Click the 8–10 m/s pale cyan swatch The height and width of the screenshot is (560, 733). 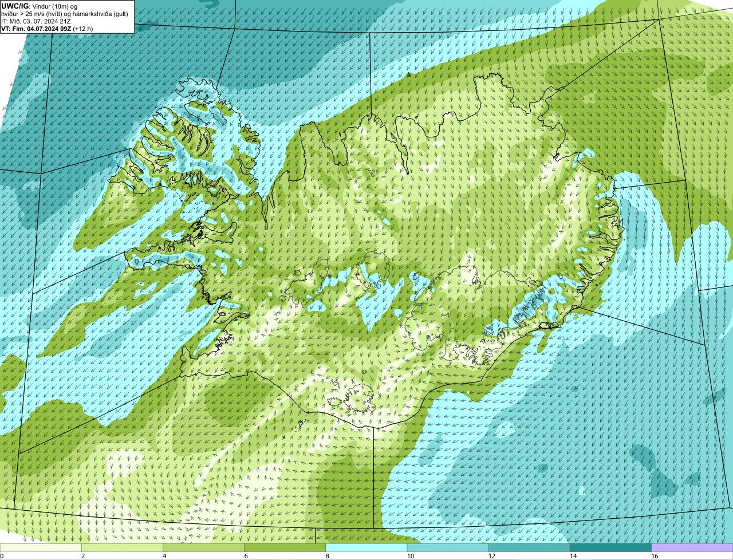(x=366, y=547)
